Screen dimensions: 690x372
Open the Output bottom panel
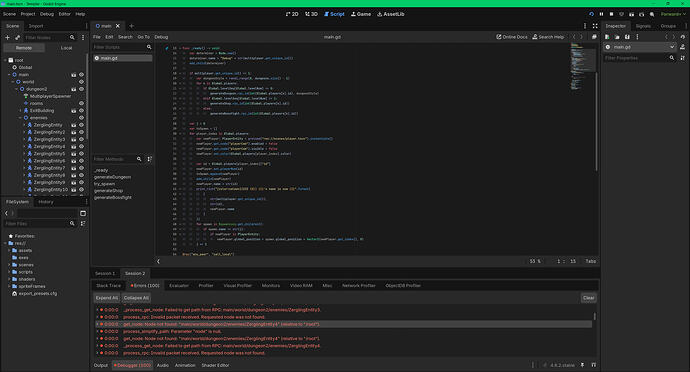(101, 365)
